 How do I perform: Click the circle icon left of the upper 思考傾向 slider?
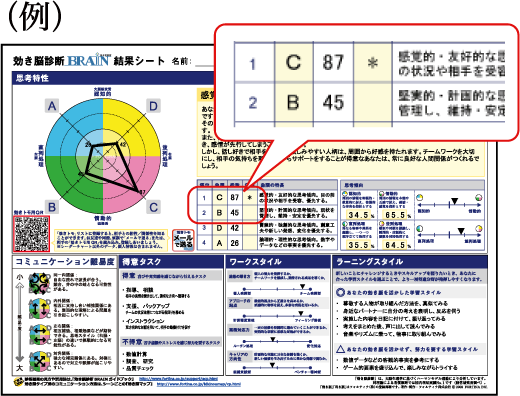pyautogui.click(x=420, y=198)
